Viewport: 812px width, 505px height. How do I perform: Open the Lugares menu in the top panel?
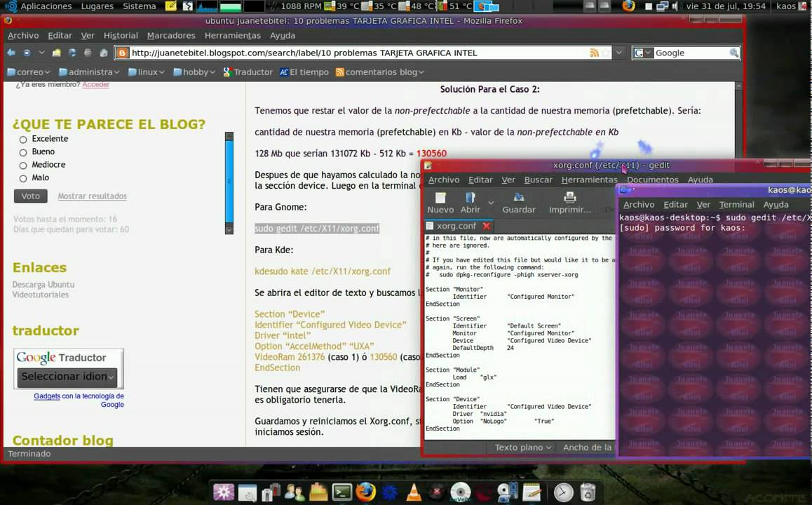(x=97, y=6)
